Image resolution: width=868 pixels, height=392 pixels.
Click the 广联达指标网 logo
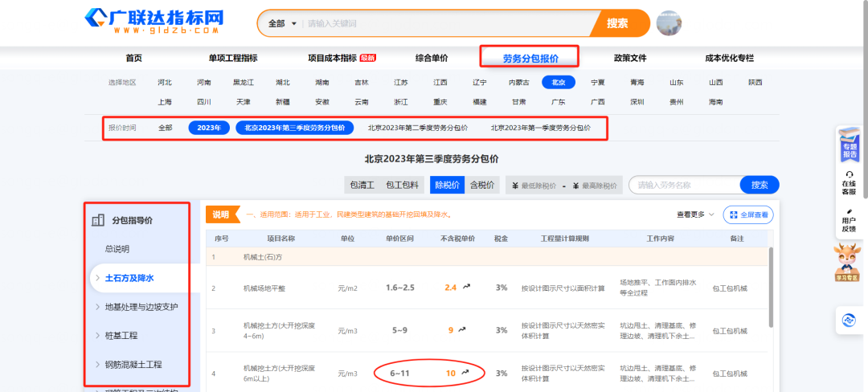tap(154, 22)
